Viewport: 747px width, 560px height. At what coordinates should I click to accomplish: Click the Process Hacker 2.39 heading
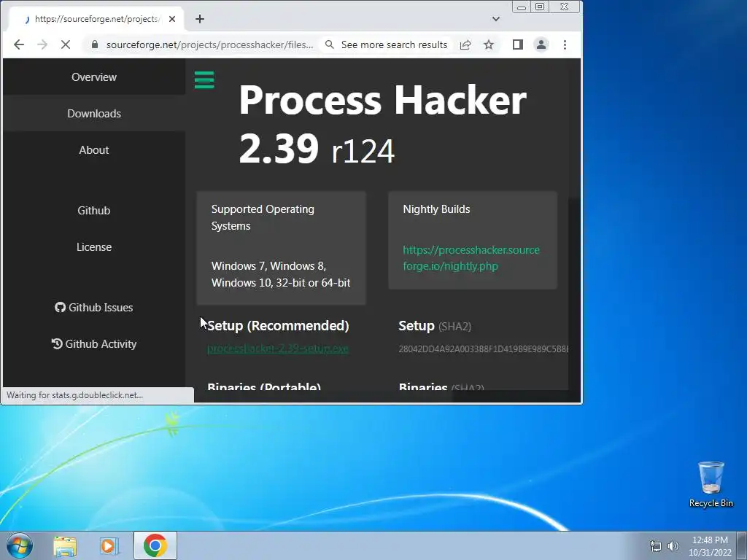382,124
